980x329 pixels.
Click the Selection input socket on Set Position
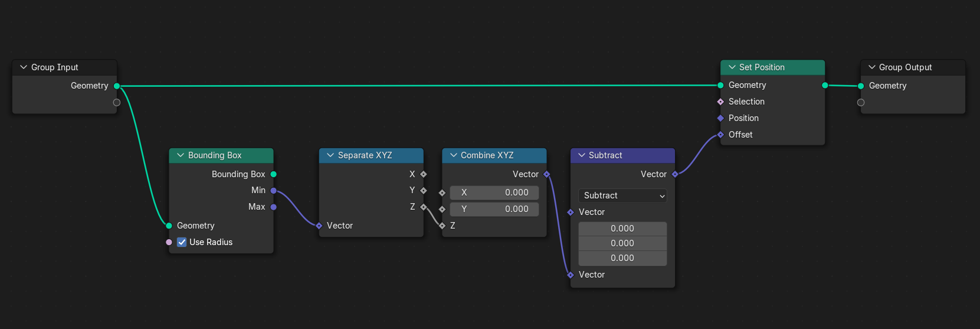pyautogui.click(x=720, y=102)
